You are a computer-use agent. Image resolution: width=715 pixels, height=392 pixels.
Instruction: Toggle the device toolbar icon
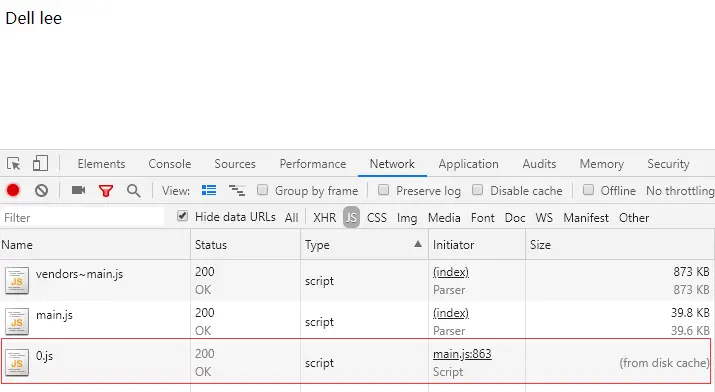pos(40,163)
